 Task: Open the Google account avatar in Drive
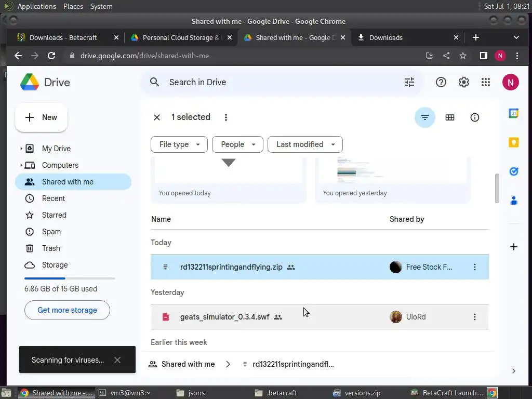click(x=510, y=82)
